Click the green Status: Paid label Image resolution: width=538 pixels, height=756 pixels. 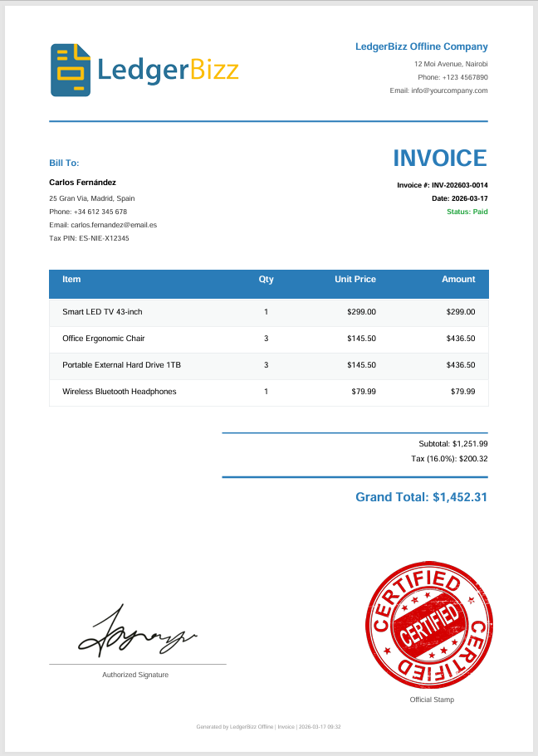coord(467,212)
